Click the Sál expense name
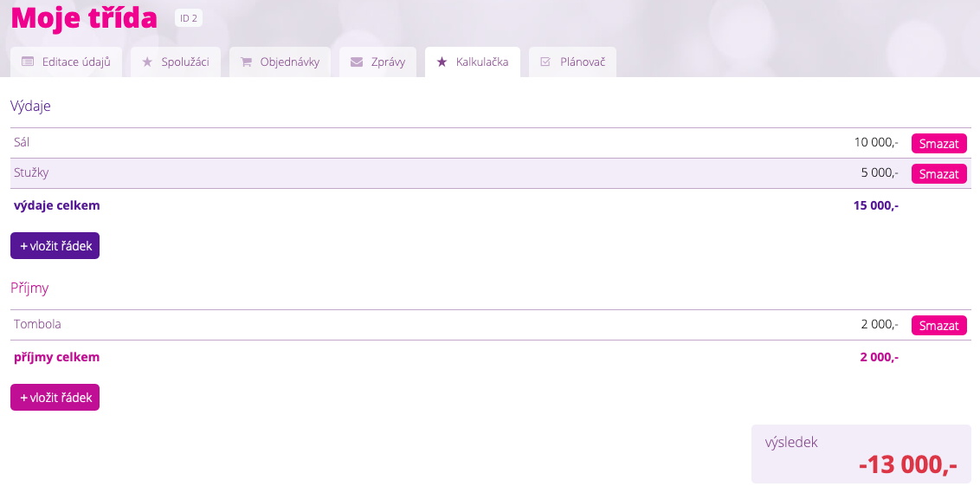This screenshot has width=980, height=493. tap(23, 143)
